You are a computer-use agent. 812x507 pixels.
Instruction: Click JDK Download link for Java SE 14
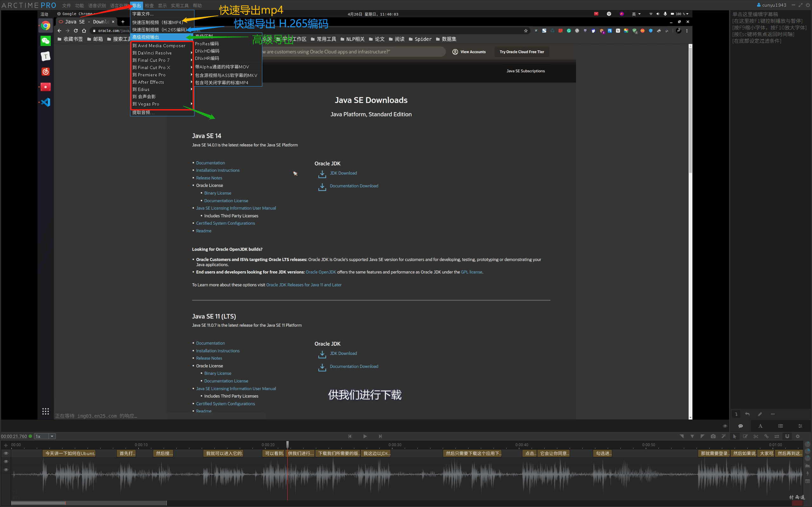[343, 173]
